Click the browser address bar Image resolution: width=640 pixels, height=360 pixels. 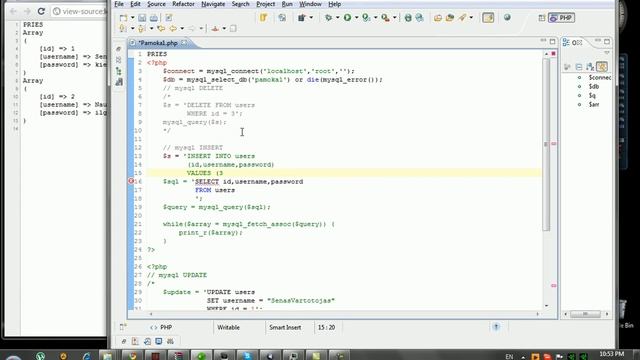click(79, 11)
